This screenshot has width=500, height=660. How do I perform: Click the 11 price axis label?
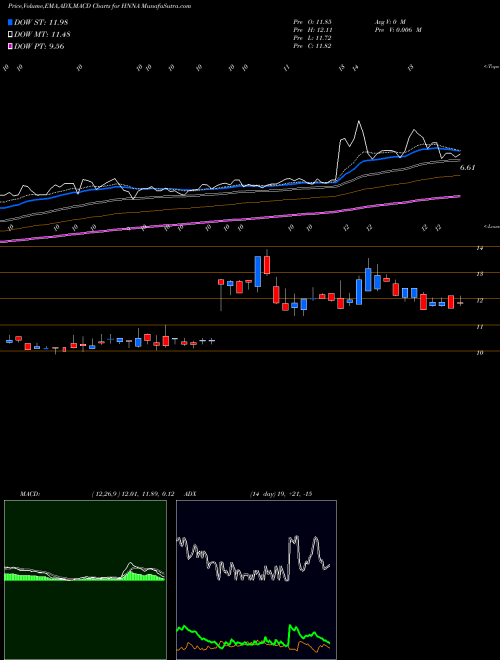[x=479, y=327]
